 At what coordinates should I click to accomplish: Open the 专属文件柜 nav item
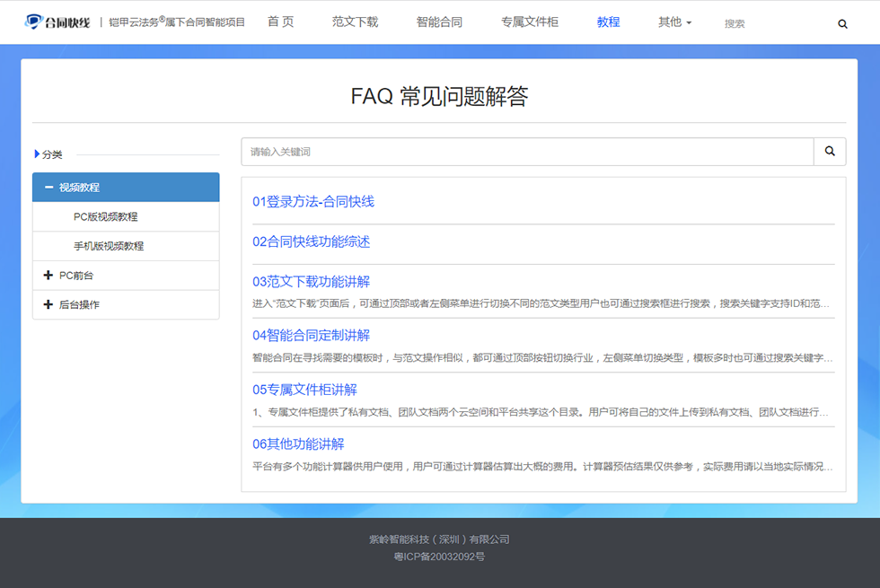[530, 22]
